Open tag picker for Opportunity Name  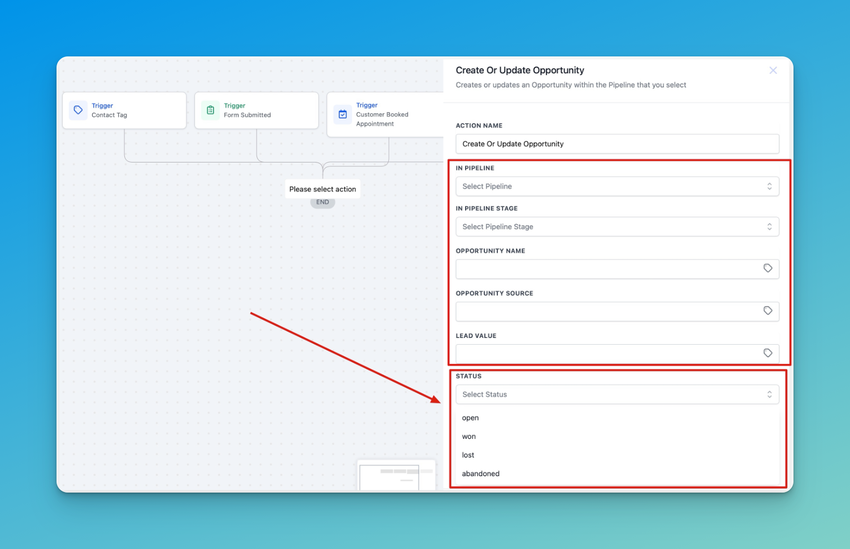tap(768, 268)
